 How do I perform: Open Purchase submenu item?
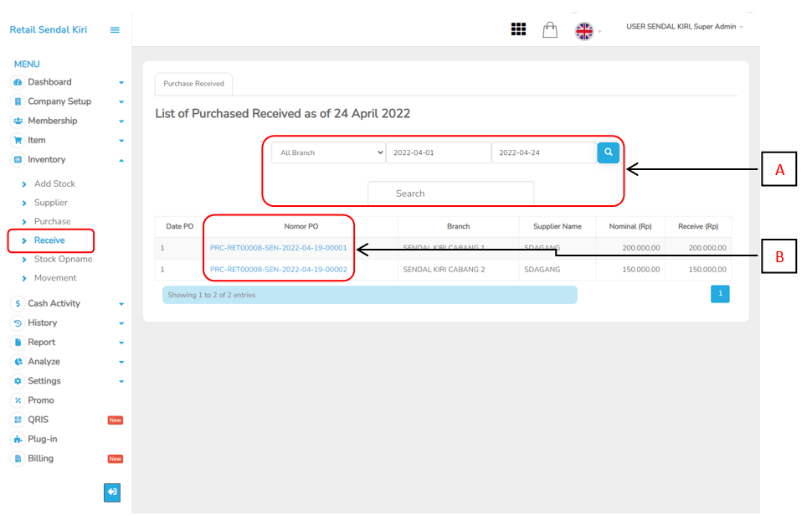click(52, 221)
